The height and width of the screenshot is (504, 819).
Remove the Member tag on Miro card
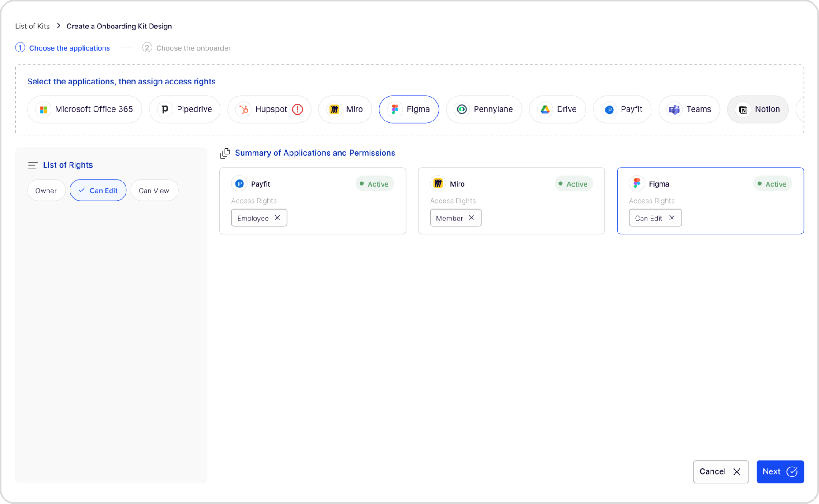(x=471, y=218)
